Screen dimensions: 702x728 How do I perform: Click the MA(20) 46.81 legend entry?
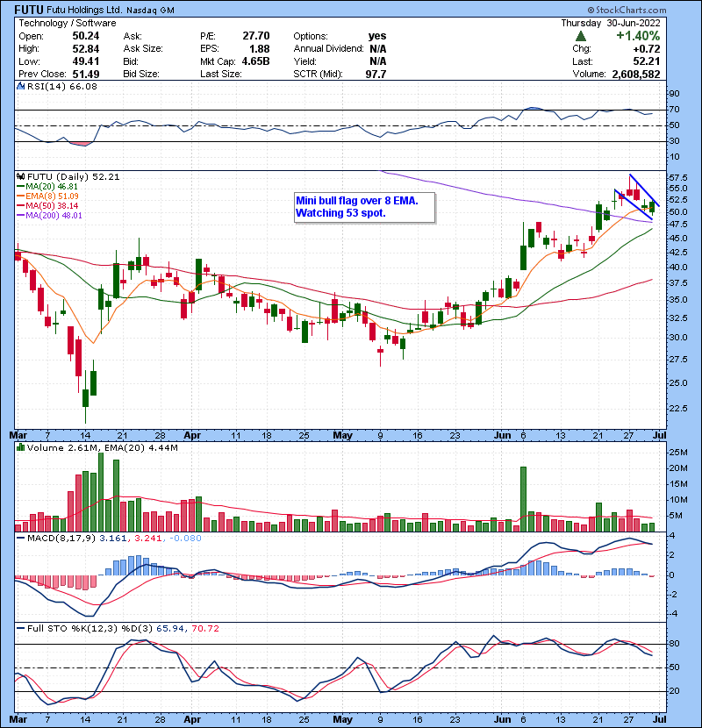coord(47,186)
